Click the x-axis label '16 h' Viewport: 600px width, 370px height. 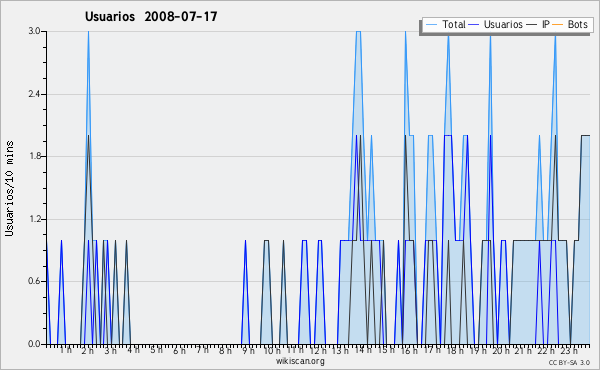click(409, 350)
